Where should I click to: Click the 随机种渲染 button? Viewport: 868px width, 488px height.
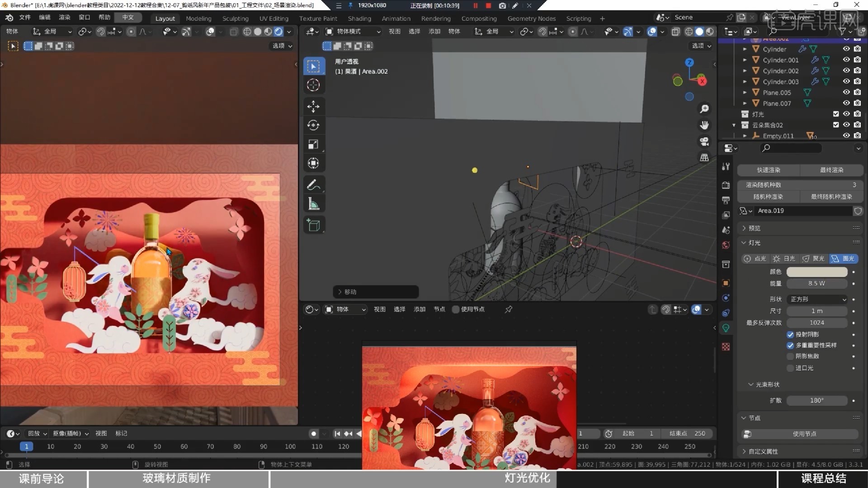click(x=769, y=197)
